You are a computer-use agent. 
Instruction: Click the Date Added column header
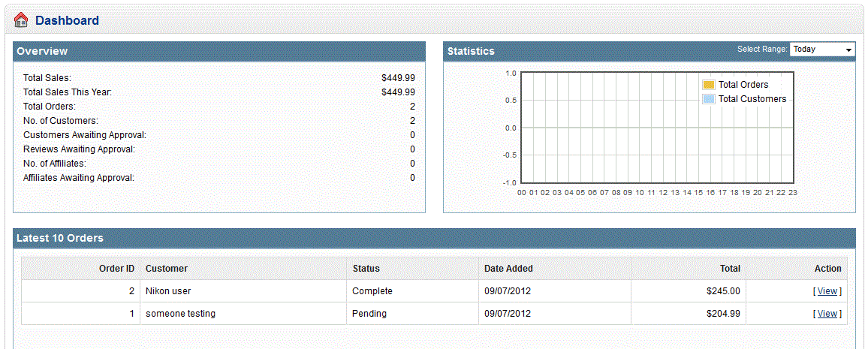(508, 269)
